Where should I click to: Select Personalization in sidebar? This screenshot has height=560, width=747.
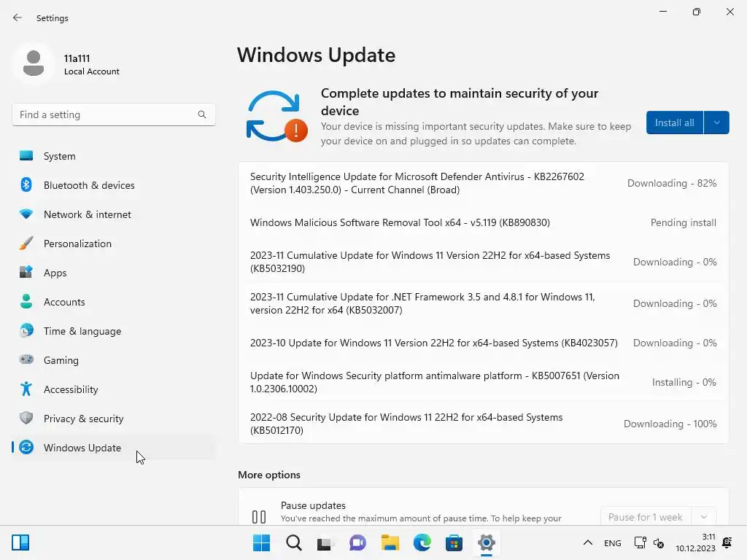point(113,244)
